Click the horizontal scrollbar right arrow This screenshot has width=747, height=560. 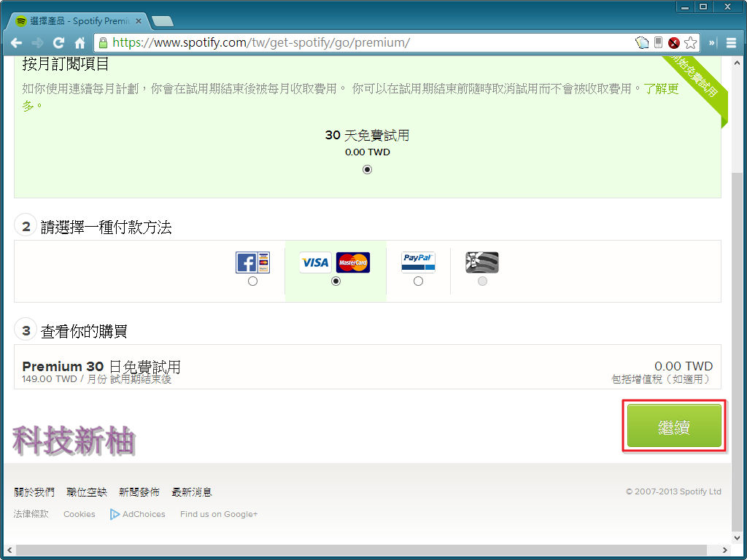tap(724, 550)
